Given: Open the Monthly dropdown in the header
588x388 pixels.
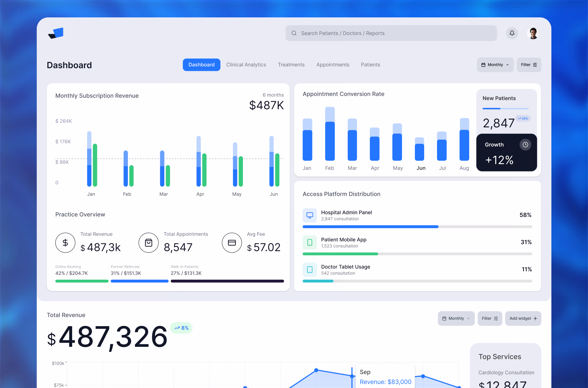Looking at the screenshot, I should 495,65.
